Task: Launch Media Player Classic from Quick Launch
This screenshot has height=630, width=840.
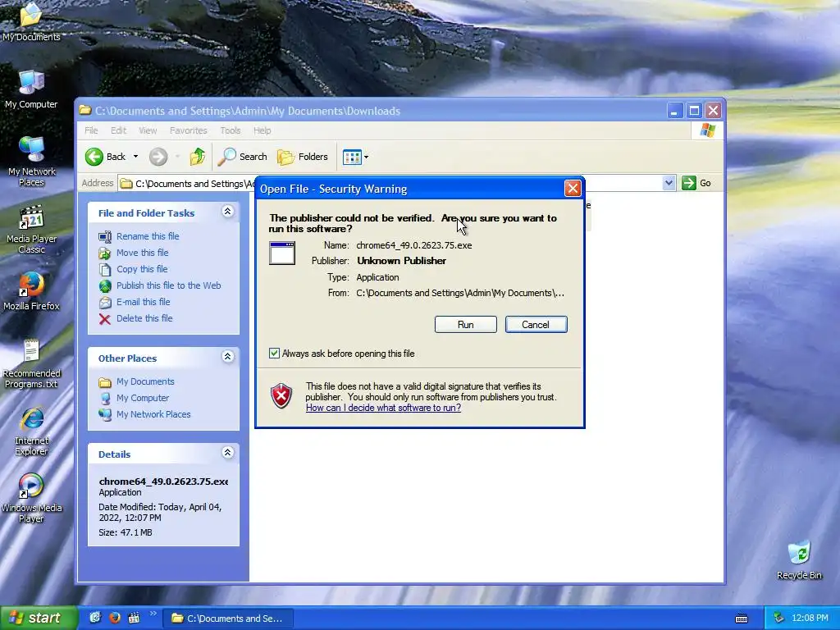Action: (x=134, y=619)
